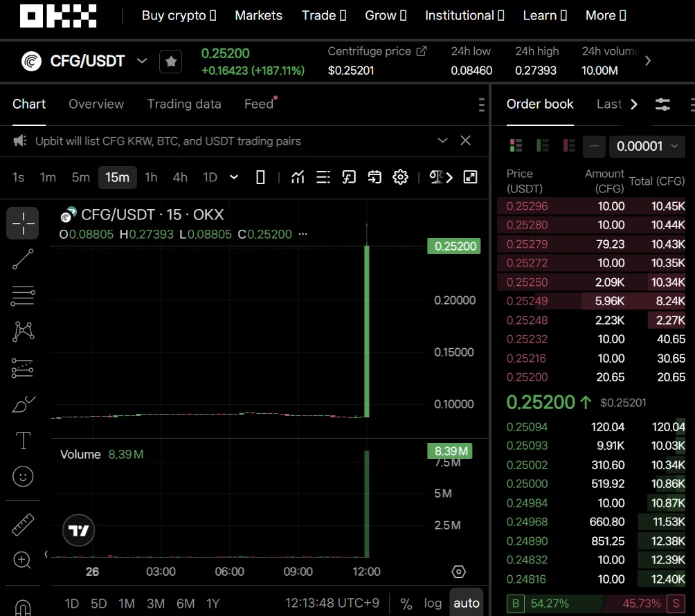Image resolution: width=695 pixels, height=616 pixels.
Task: Toggle auto scale on chart
Action: click(x=466, y=603)
